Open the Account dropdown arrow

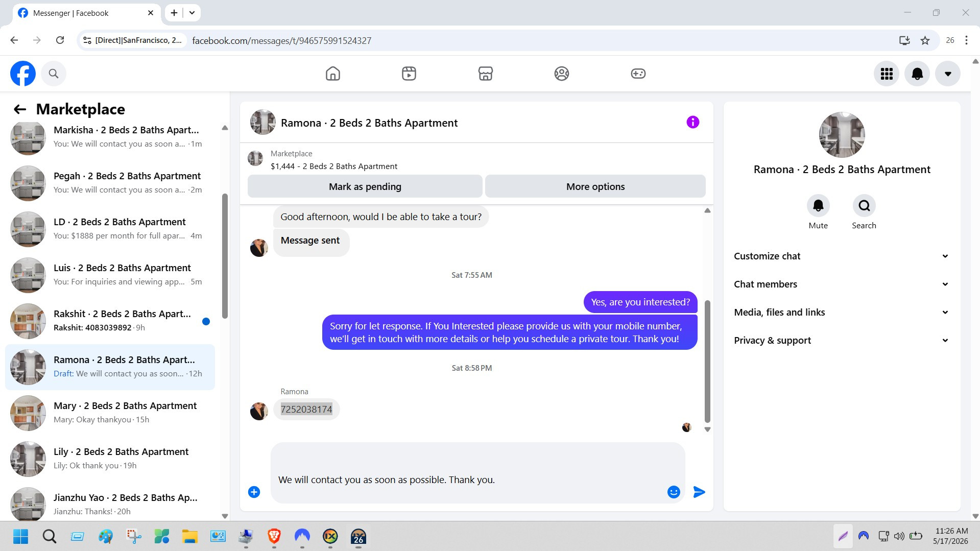(x=948, y=74)
